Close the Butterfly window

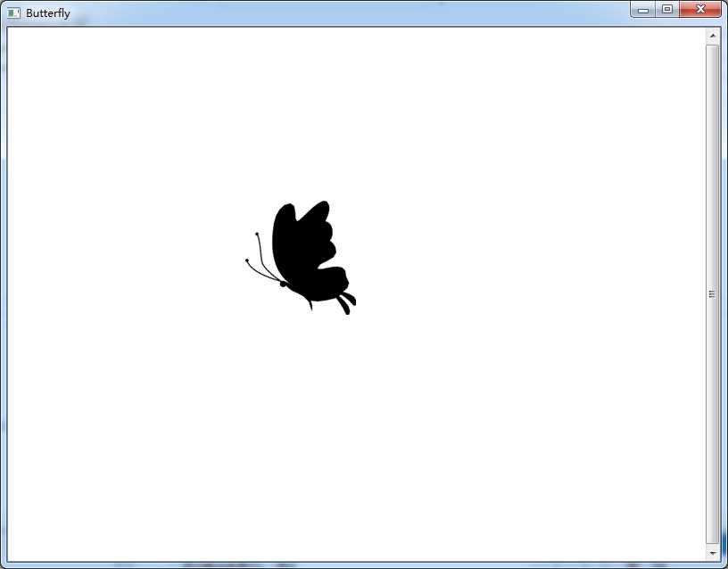coord(700,9)
